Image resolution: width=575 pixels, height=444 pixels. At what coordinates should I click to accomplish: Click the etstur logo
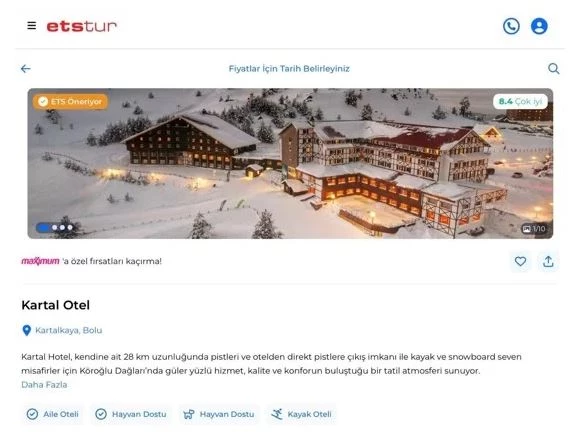point(81,26)
